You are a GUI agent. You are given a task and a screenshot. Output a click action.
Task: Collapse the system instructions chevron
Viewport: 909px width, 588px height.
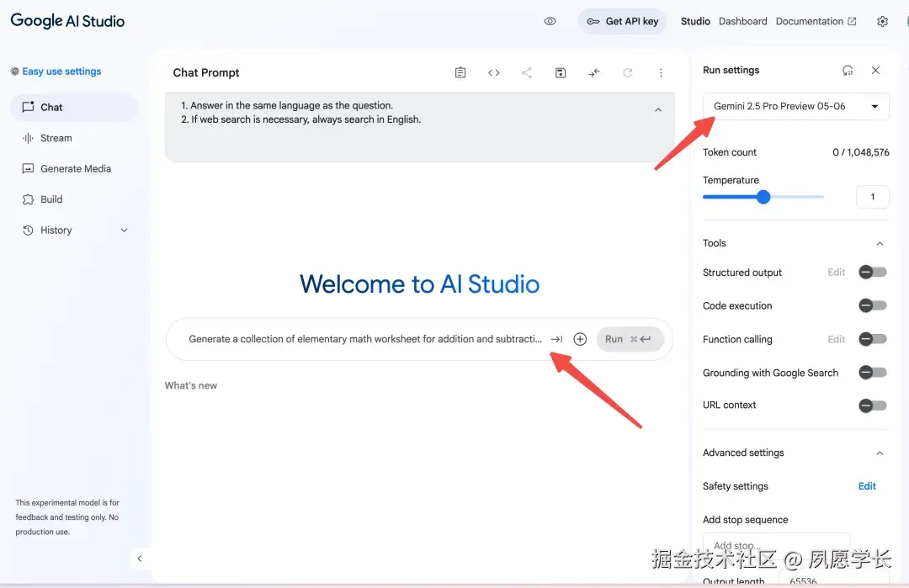(658, 109)
